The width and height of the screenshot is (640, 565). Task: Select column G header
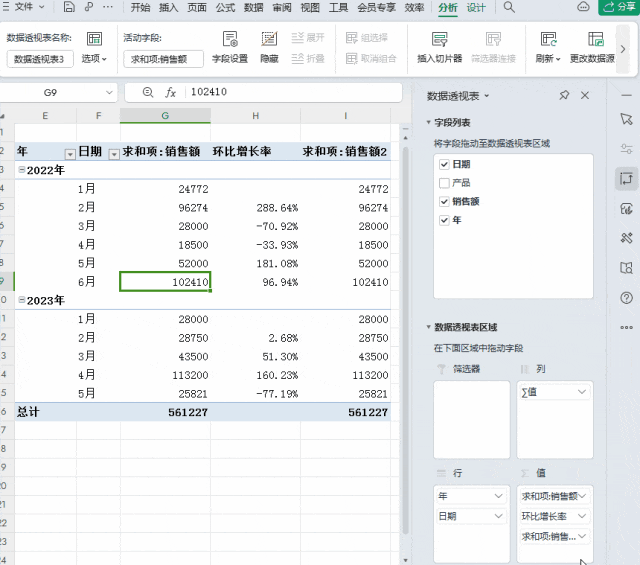(x=165, y=116)
